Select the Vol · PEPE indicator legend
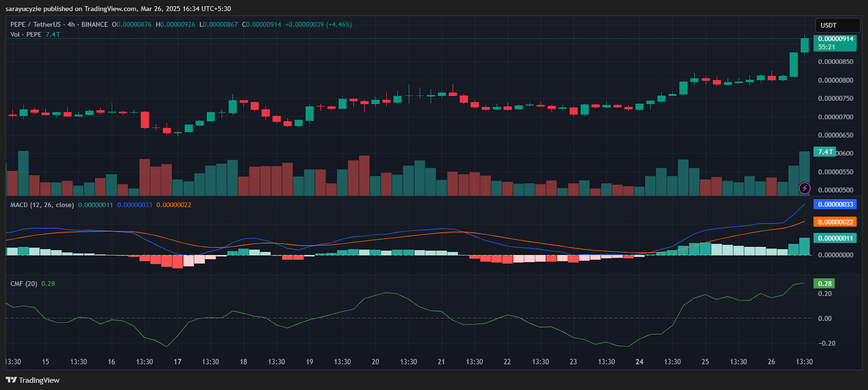The height and width of the screenshot is (390, 868). click(25, 35)
